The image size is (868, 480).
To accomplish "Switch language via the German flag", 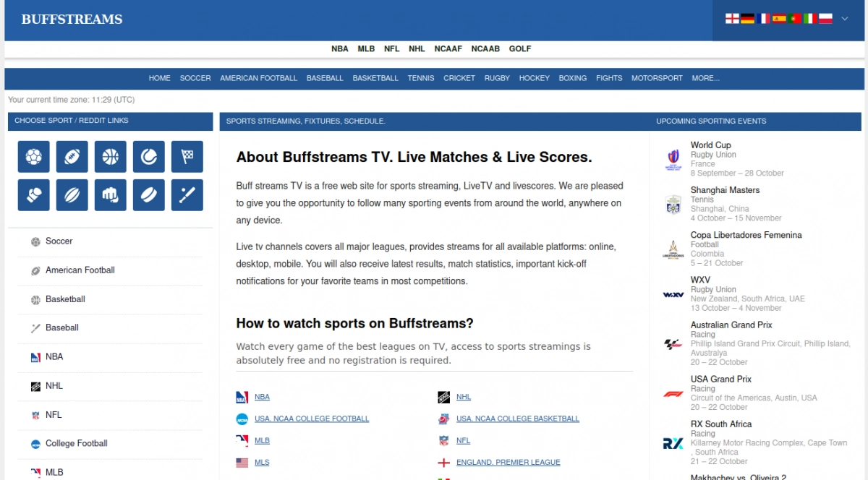I will pyautogui.click(x=747, y=19).
